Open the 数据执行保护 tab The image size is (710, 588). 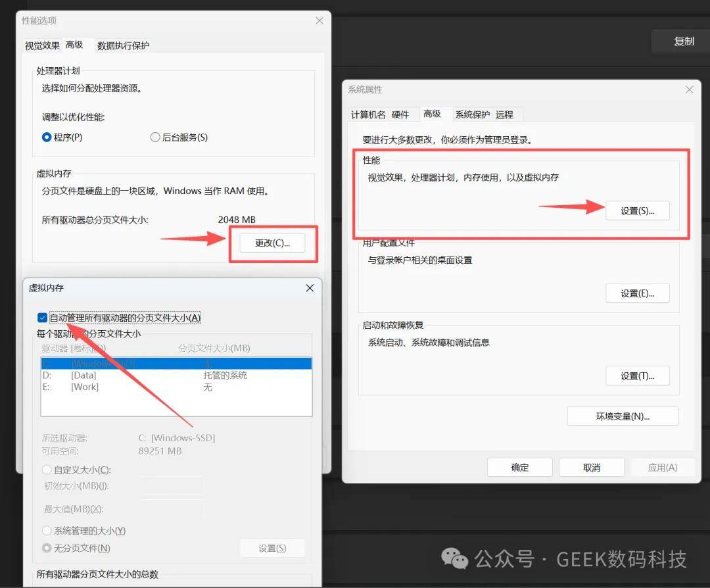coord(123,45)
